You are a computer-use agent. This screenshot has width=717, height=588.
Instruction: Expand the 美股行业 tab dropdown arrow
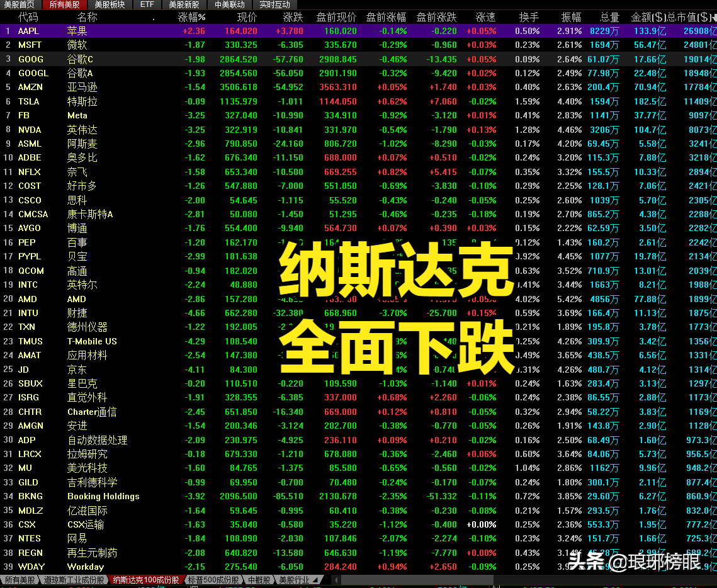tap(315, 580)
